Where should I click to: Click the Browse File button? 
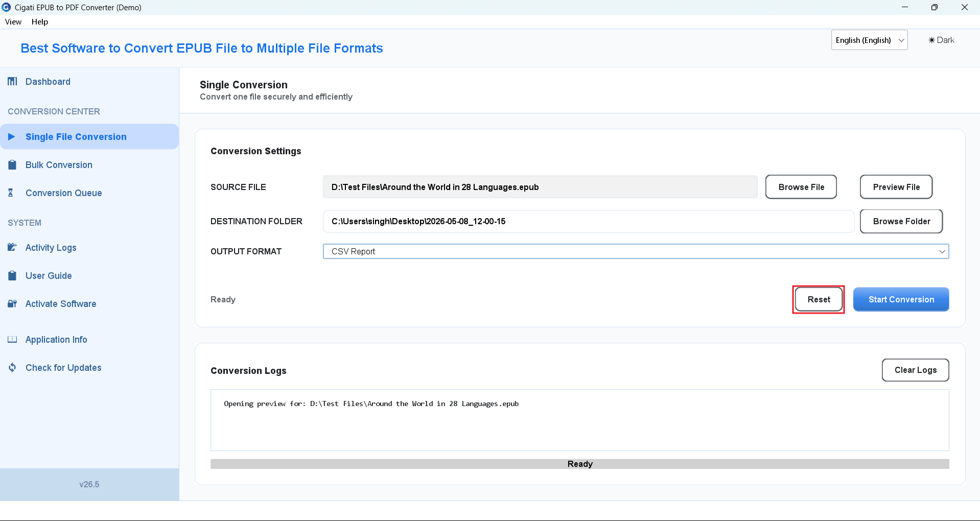(801, 187)
